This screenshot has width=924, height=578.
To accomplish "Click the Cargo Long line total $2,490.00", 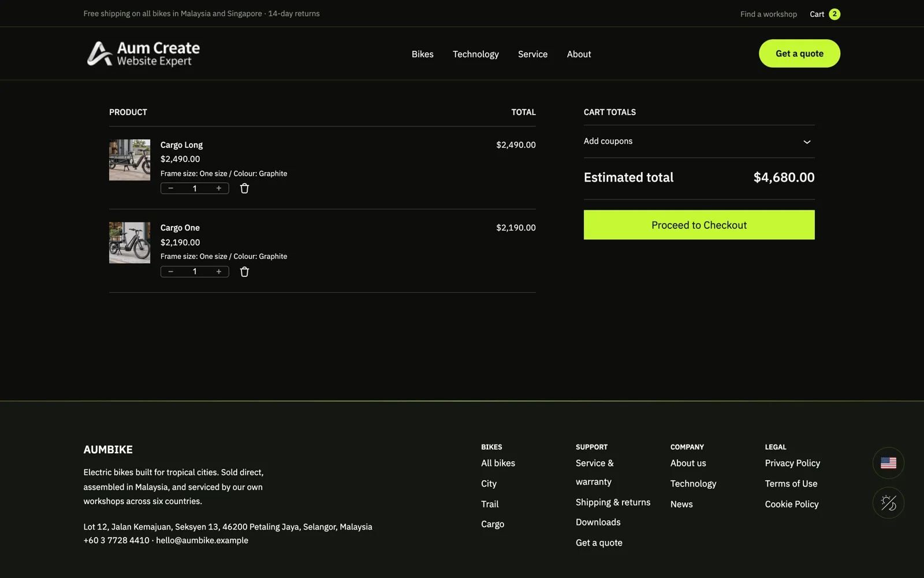I will [x=516, y=144].
